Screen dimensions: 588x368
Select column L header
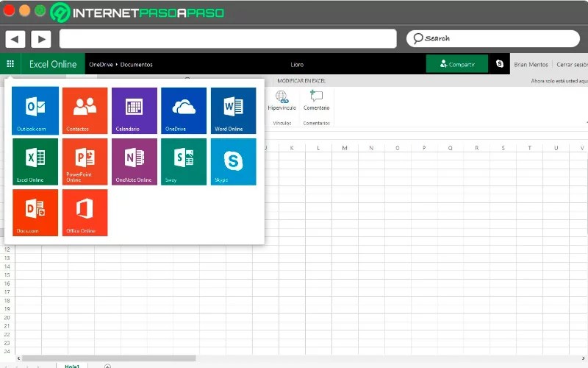[318, 148]
